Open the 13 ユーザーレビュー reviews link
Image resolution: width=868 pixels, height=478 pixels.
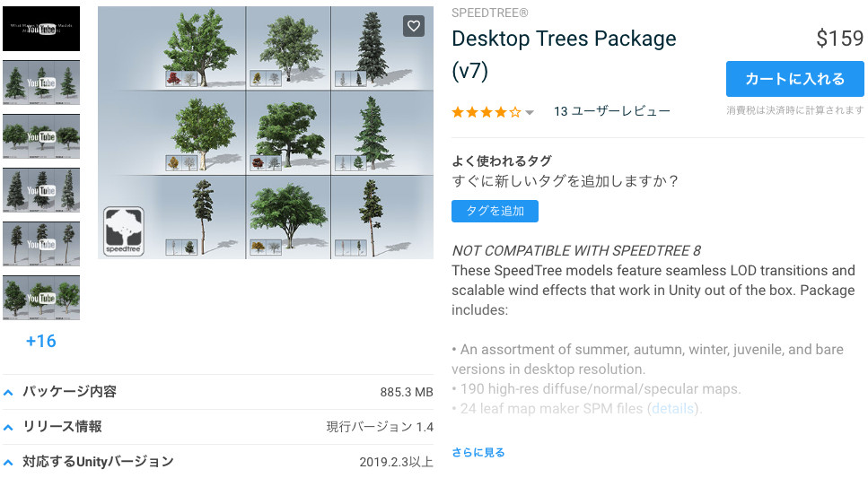coord(611,112)
